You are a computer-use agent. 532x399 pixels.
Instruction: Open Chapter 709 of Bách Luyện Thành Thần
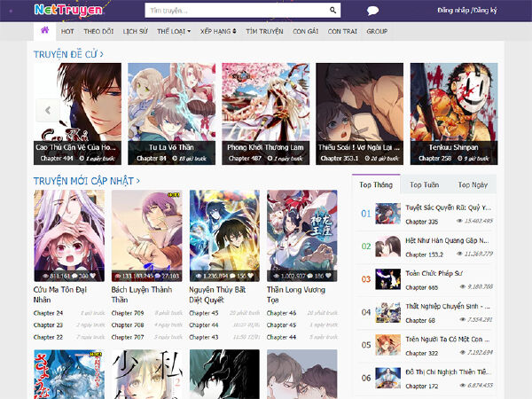tap(128, 313)
